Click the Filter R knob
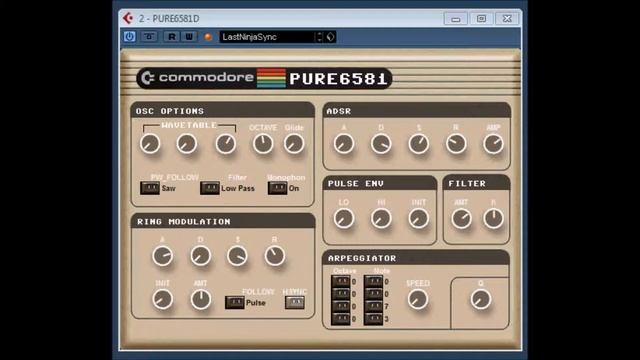Screen dimensions: 640x360 click(493, 218)
